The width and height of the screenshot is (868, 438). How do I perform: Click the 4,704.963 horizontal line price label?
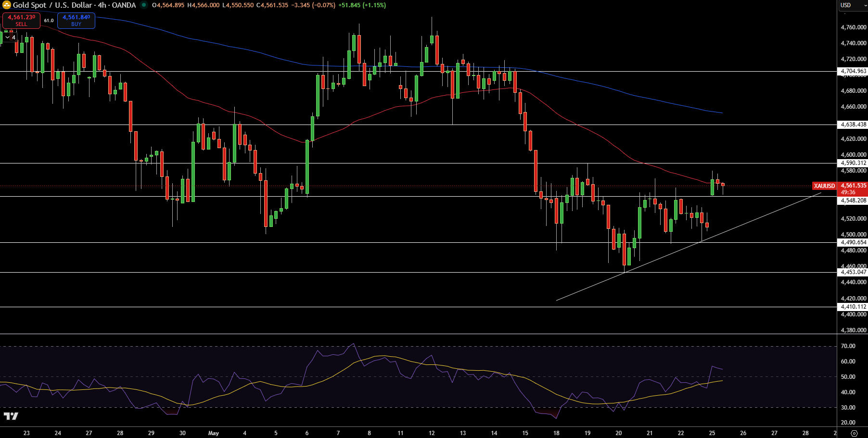853,71
